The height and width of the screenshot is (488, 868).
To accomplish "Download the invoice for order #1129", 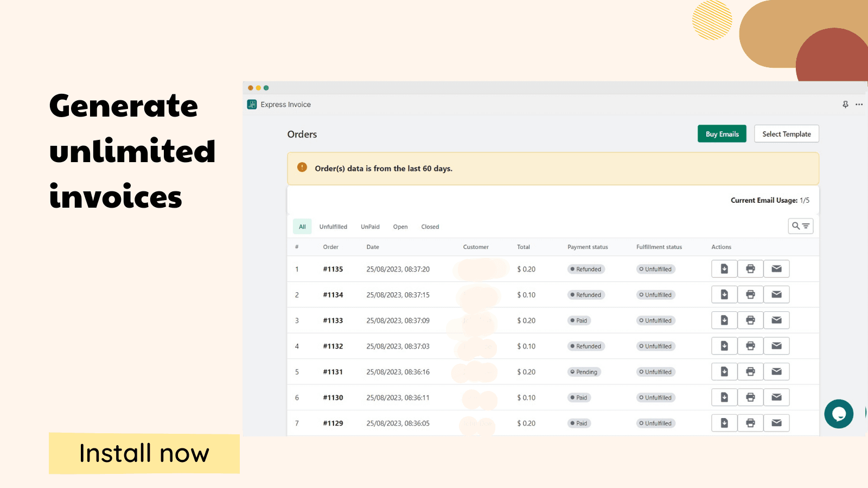I will click(x=724, y=422).
